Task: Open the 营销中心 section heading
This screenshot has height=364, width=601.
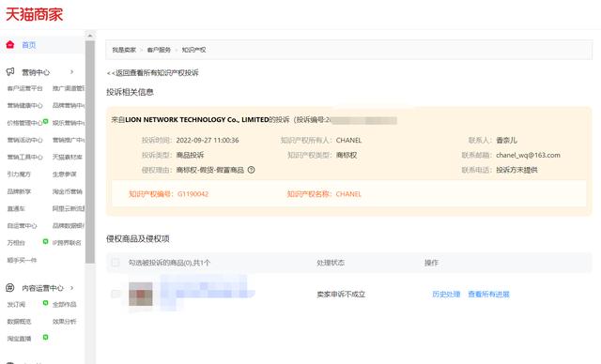Action: (36, 72)
